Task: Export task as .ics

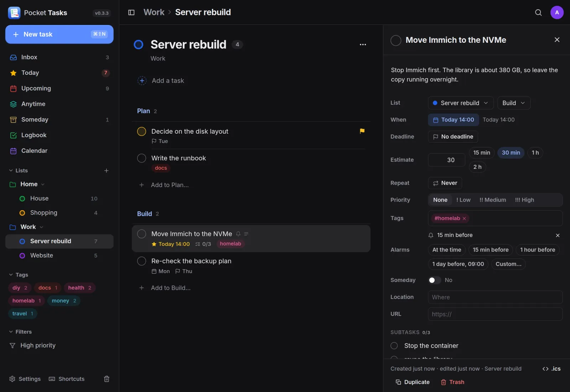Action: [x=551, y=369]
